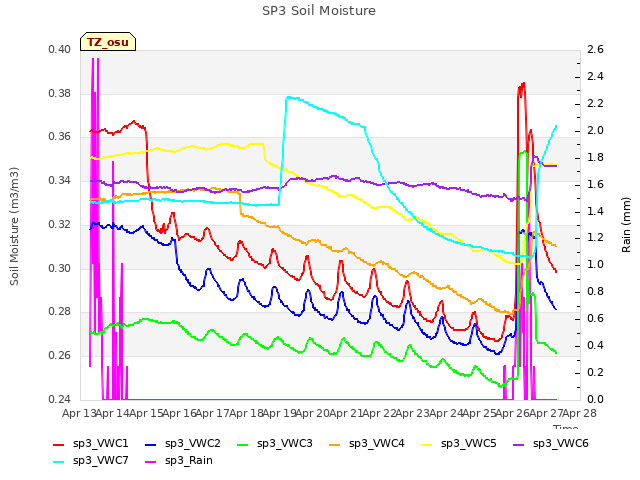
Task: Click the Apr 13 date label
Action: pyautogui.click(x=80, y=414)
